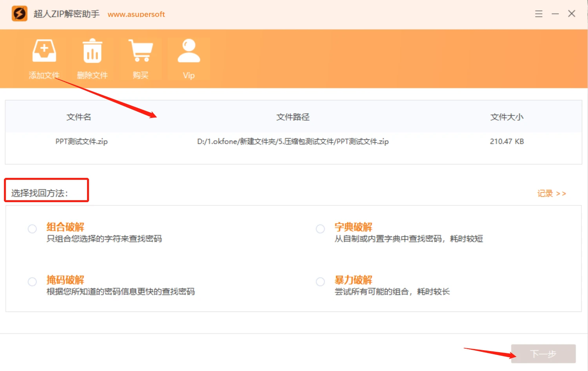The image size is (588, 371).
Task: Click the 文件大小 column header
Action: 506,117
